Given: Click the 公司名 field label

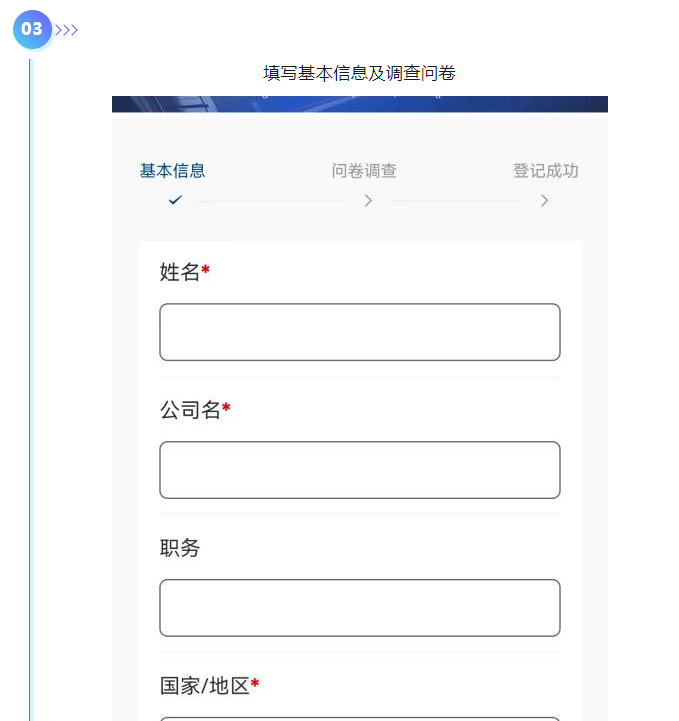Looking at the screenshot, I should [190, 410].
